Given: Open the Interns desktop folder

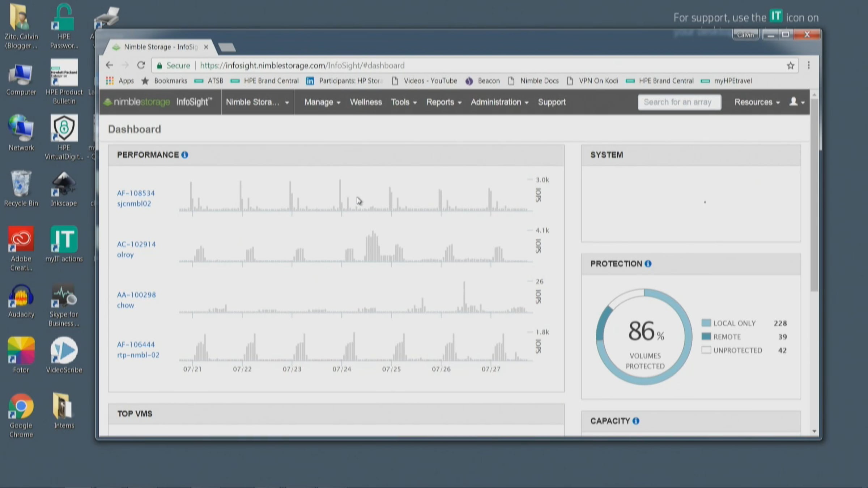Looking at the screenshot, I should [64, 411].
